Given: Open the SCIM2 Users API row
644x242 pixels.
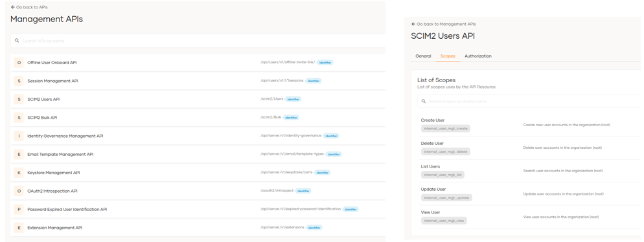Looking at the screenshot, I should click(198, 99).
